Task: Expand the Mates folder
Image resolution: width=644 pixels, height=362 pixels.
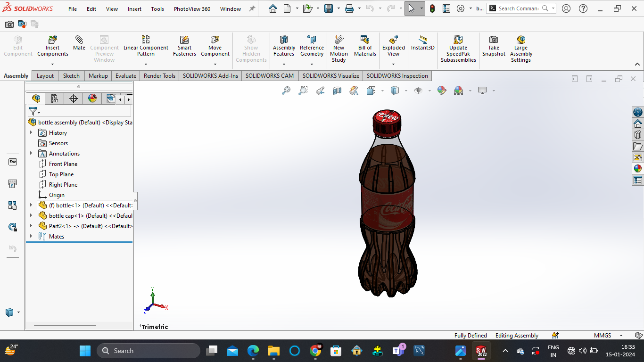Action: (x=31, y=237)
